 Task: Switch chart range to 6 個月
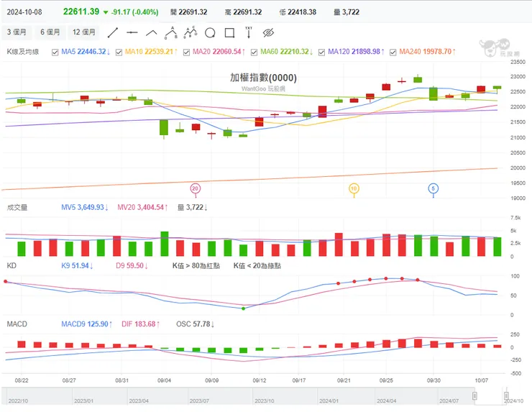[x=50, y=32]
